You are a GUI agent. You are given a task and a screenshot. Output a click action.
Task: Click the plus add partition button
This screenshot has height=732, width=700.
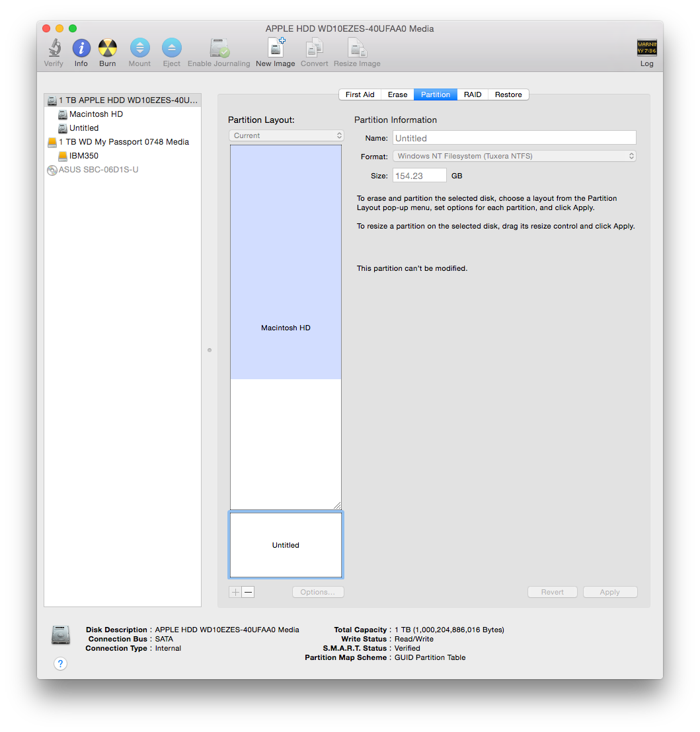coord(235,592)
